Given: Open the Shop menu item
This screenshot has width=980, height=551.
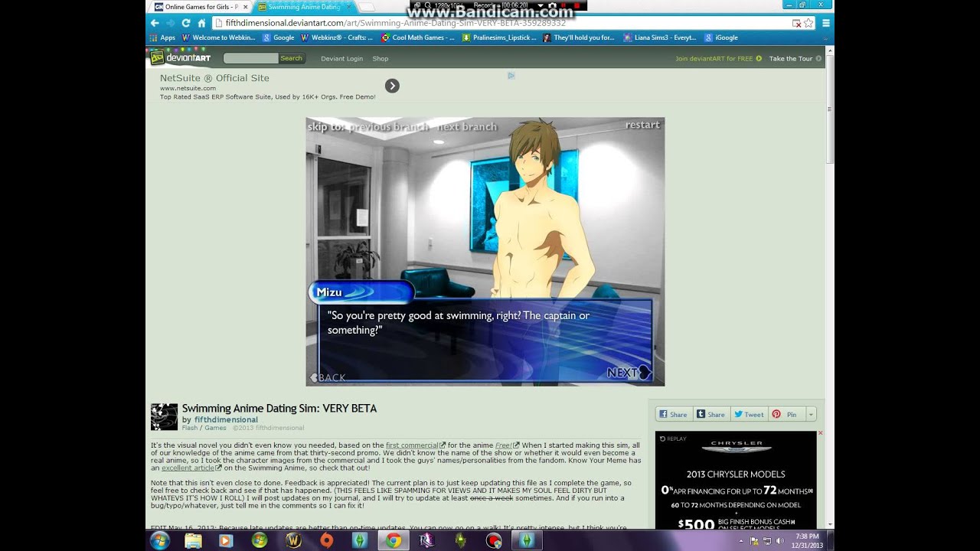Looking at the screenshot, I should coord(381,58).
